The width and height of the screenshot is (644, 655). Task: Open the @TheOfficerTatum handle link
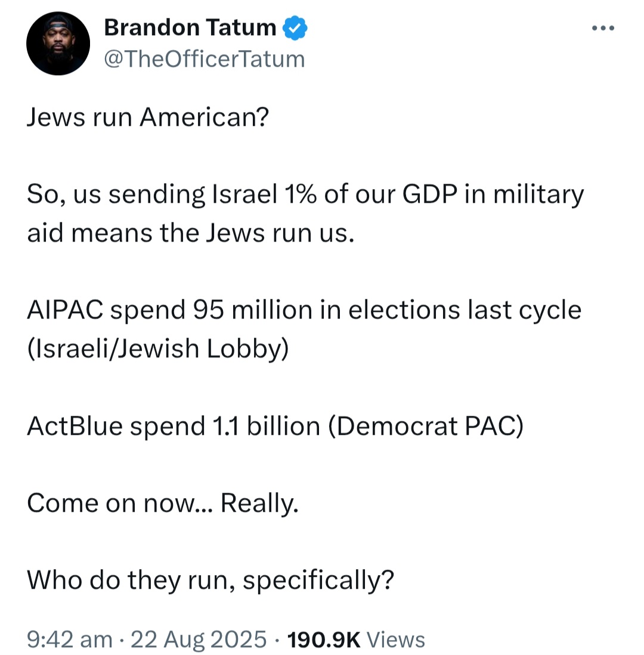point(205,58)
